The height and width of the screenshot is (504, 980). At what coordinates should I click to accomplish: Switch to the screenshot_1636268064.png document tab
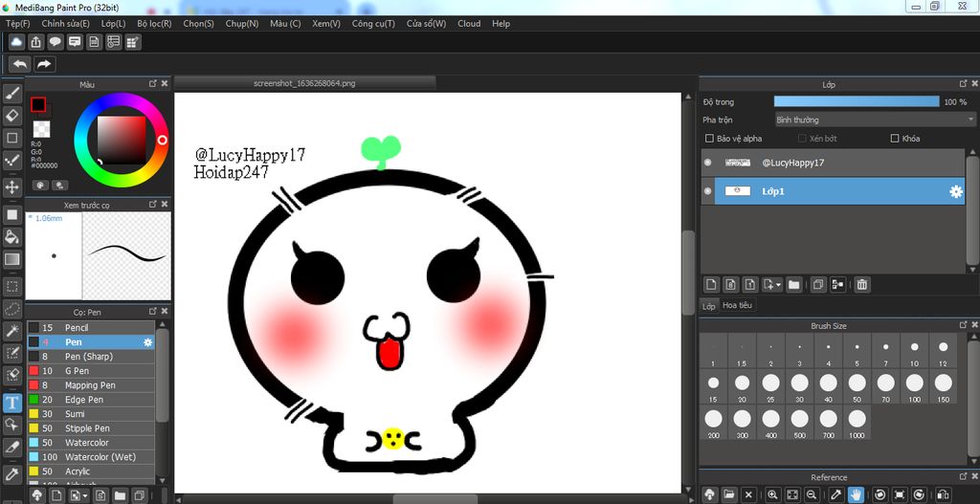304,82
